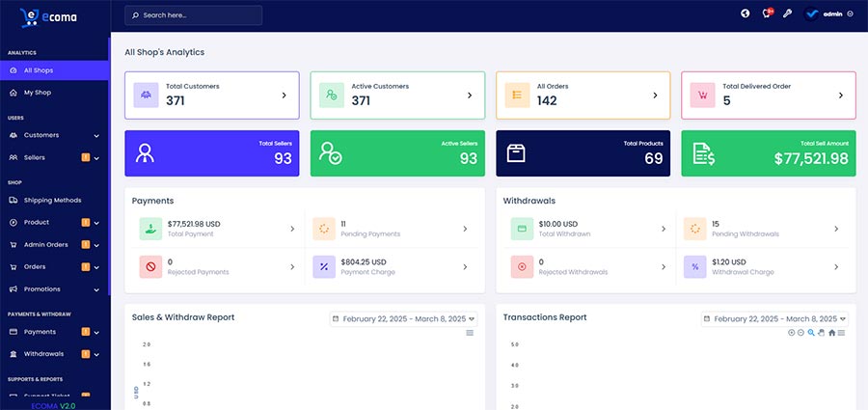Zoom in on the Transactions Report chart
Viewport: 868px width, 410px height.
coord(791,333)
